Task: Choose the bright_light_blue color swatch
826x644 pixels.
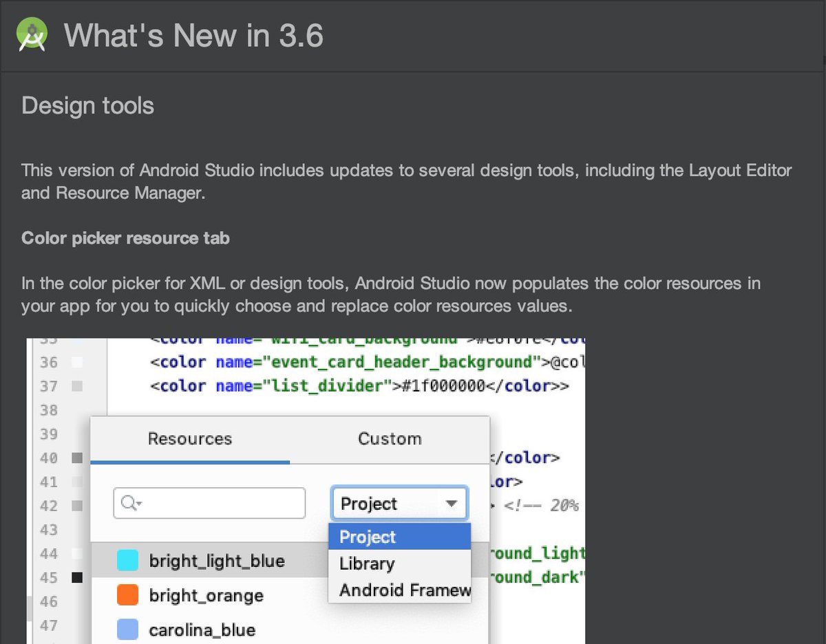Action: tap(128, 560)
